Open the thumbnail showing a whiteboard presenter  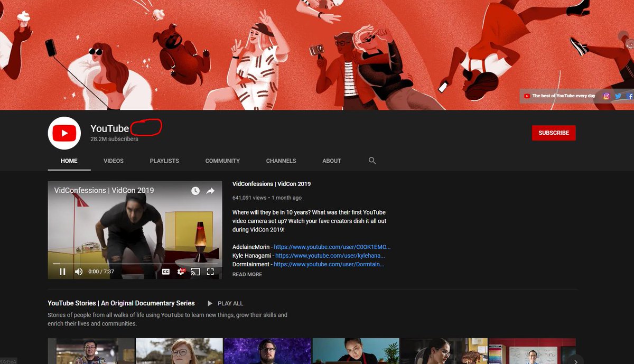pos(532,351)
